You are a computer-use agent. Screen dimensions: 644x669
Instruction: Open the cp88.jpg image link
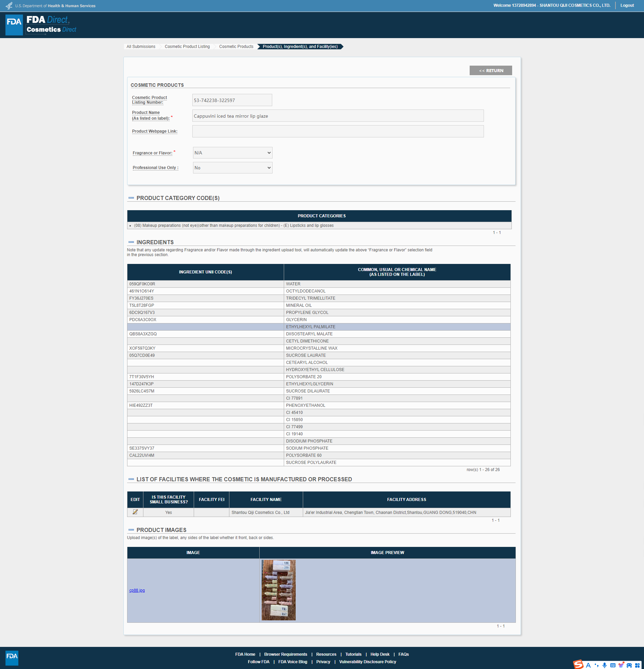pyautogui.click(x=137, y=590)
